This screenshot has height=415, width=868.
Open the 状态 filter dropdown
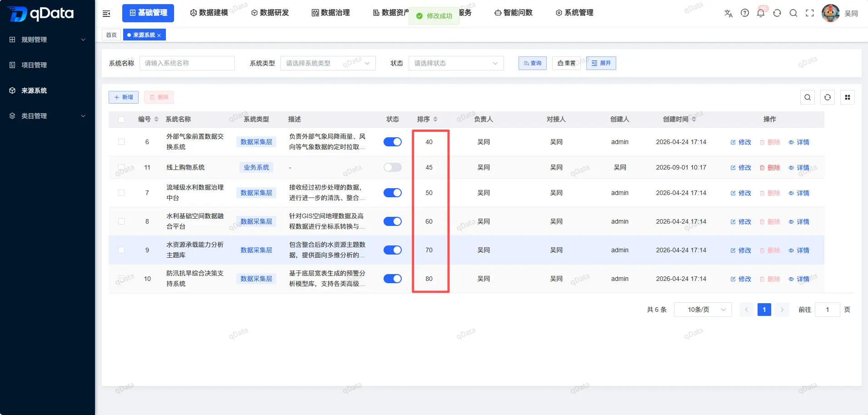456,63
